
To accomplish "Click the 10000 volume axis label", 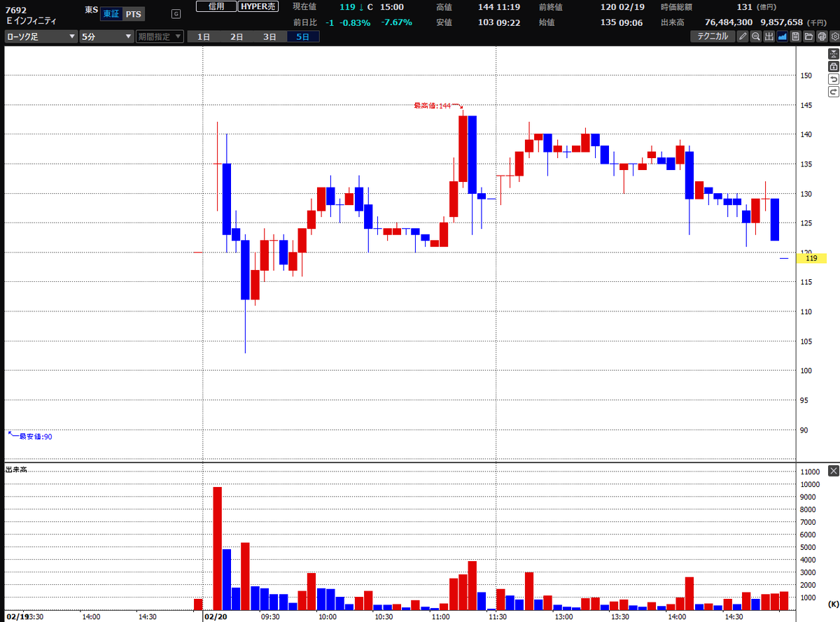I will pyautogui.click(x=811, y=484).
